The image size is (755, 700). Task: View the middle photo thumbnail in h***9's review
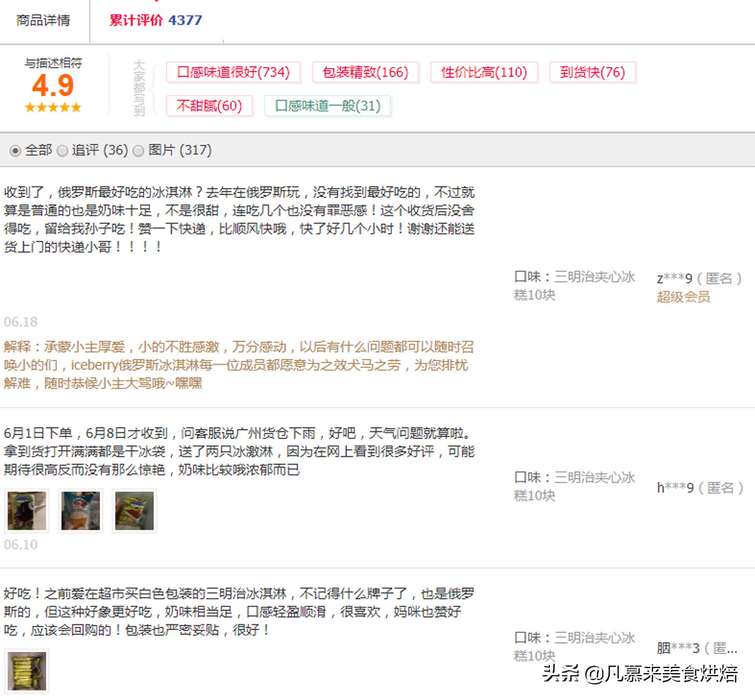81,511
